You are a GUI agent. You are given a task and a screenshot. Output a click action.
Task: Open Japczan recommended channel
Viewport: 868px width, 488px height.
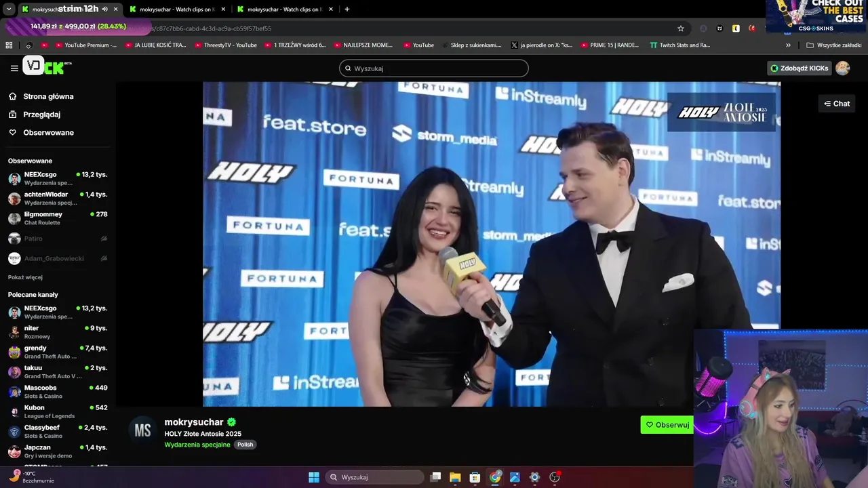[58, 451]
